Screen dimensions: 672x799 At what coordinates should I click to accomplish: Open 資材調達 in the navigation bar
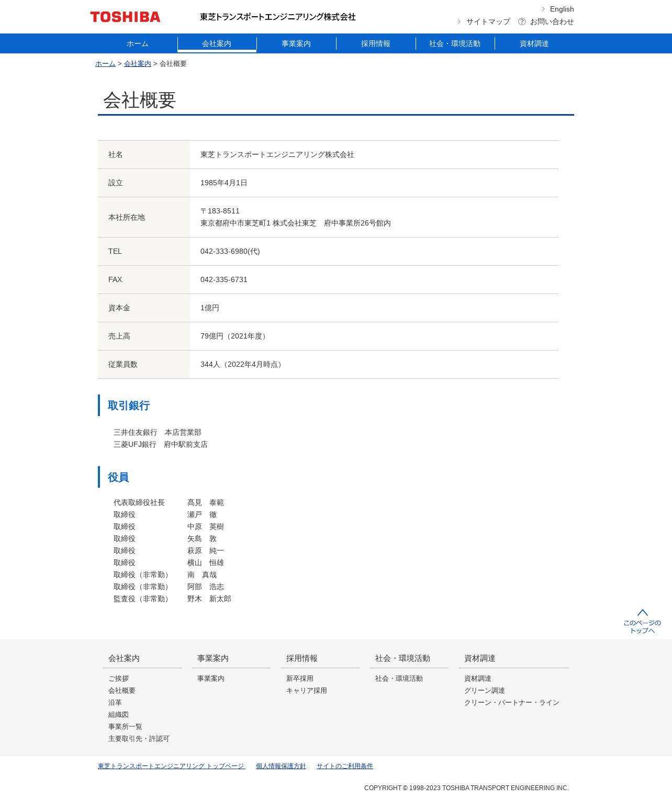[534, 43]
